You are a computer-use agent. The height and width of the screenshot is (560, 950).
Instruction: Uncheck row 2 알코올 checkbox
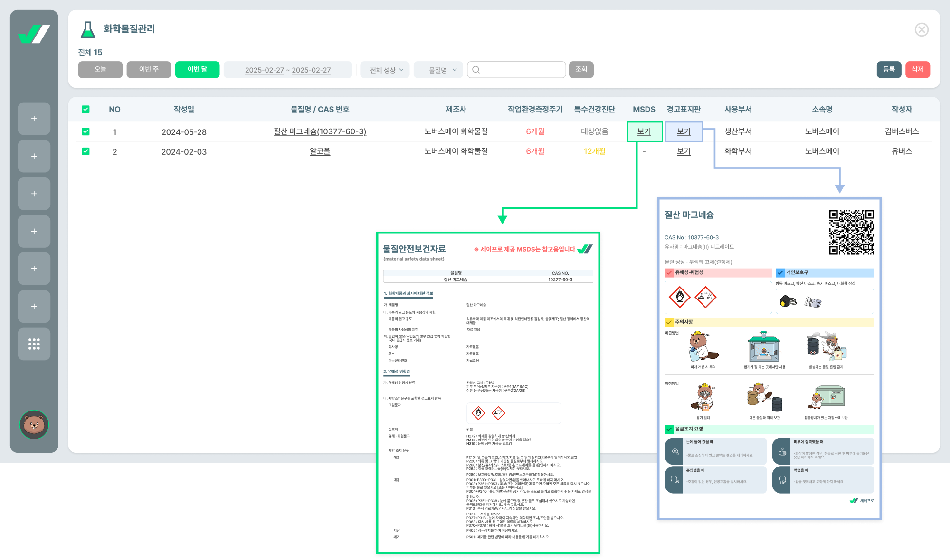click(x=85, y=151)
